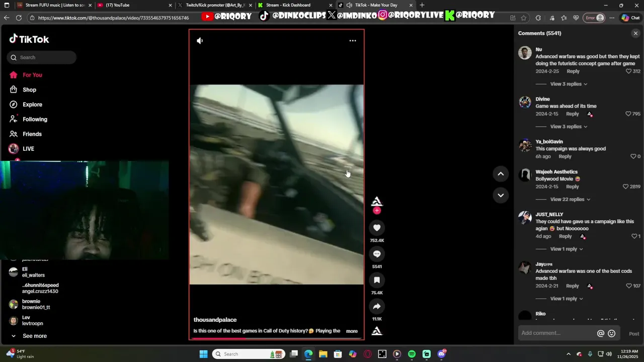Go to the next video
Screen dimensions: 644x362
501,195
